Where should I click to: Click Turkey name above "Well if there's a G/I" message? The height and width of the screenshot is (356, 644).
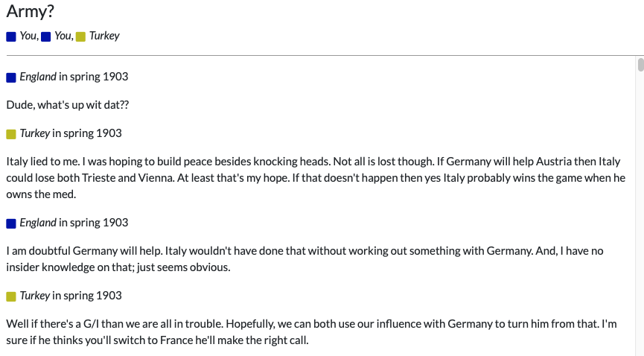pos(34,296)
